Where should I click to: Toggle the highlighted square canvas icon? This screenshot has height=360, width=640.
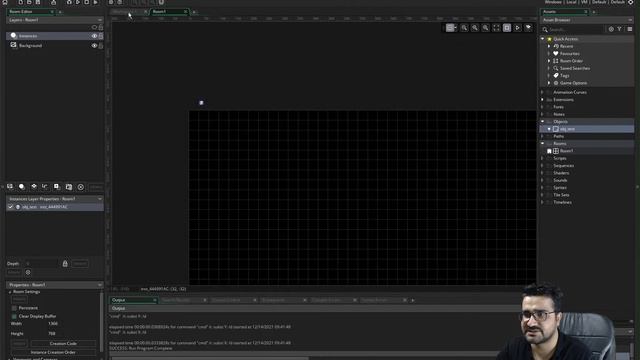click(x=507, y=28)
